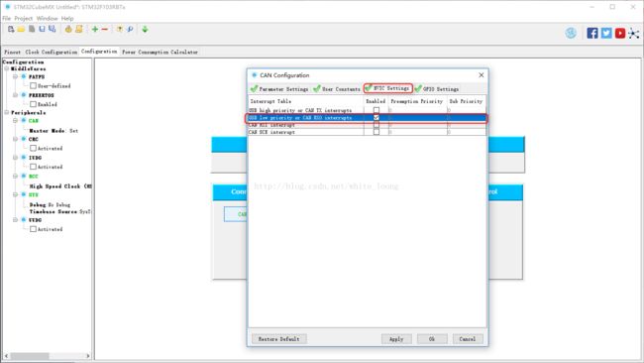Open the File menu

7,19
